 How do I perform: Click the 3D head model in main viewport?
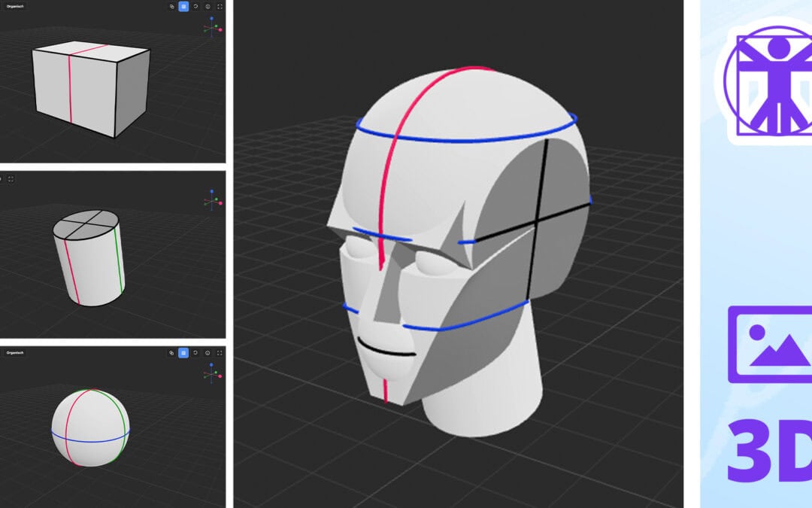coord(459,251)
